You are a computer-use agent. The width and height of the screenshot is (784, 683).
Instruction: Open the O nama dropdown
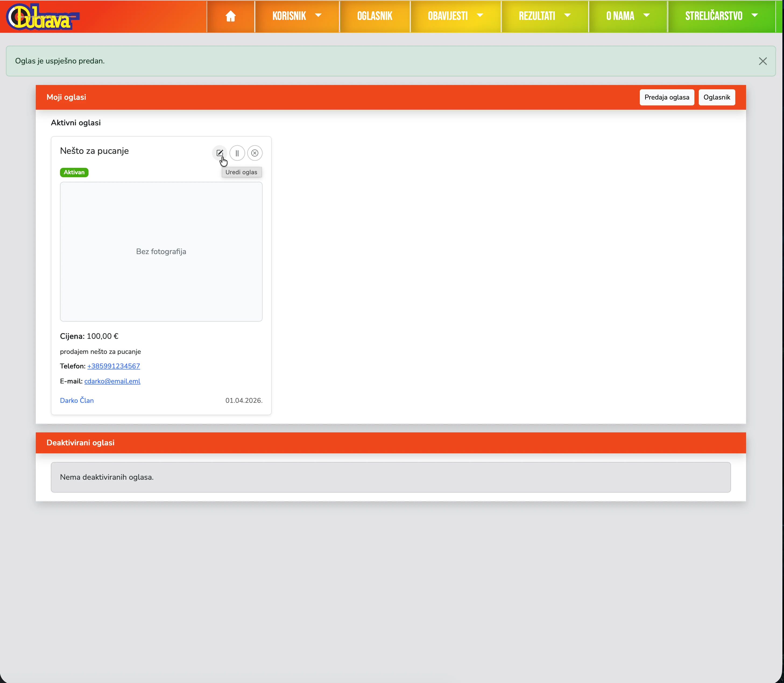coord(628,16)
